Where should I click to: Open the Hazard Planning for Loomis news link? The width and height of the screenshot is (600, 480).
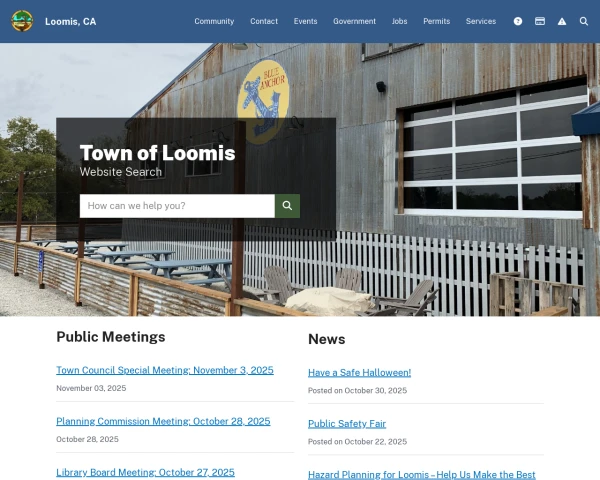[x=422, y=475]
